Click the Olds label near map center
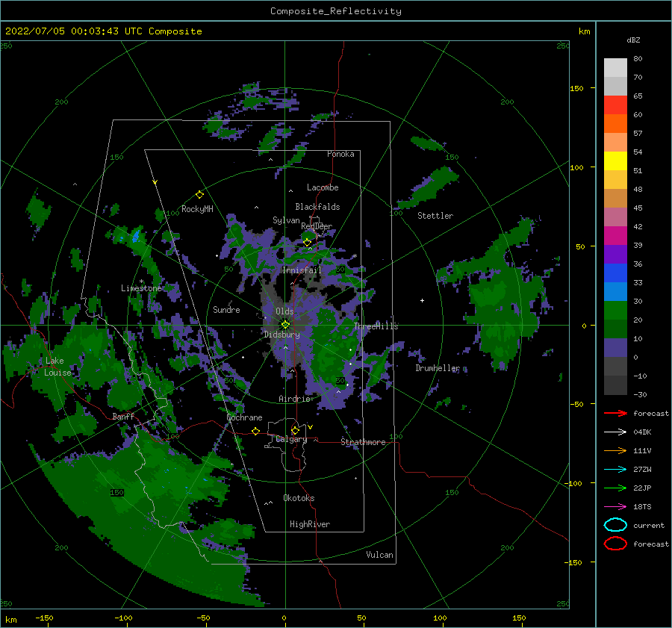Viewport: 672px width, 628px height. coord(284,311)
